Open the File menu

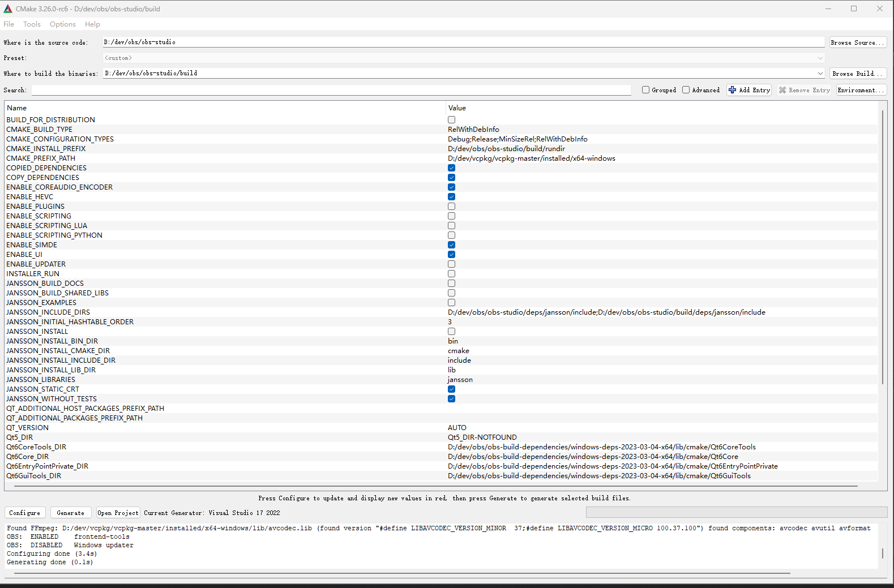pos(8,24)
